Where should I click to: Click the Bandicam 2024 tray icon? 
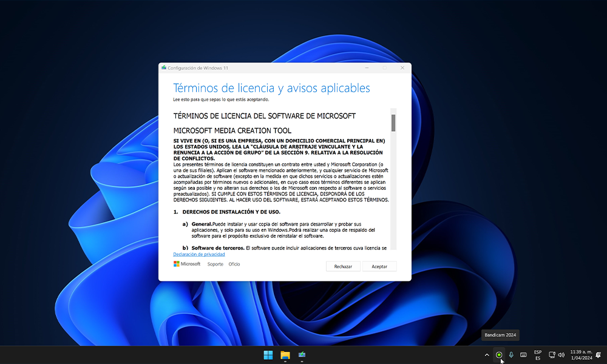[x=499, y=355]
